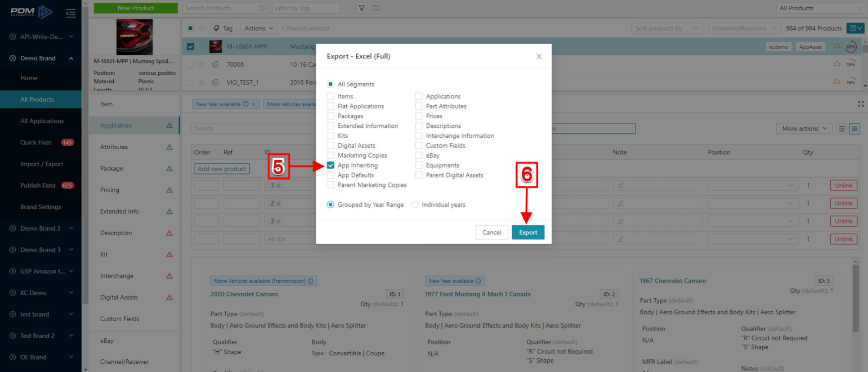Image resolution: width=868 pixels, height=372 pixels.
Task: Check the Interchange Information segment
Action: [x=419, y=136]
